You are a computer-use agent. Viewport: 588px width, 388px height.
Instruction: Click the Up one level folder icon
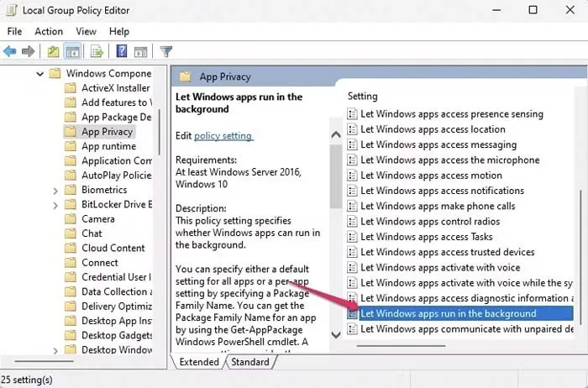point(54,51)
